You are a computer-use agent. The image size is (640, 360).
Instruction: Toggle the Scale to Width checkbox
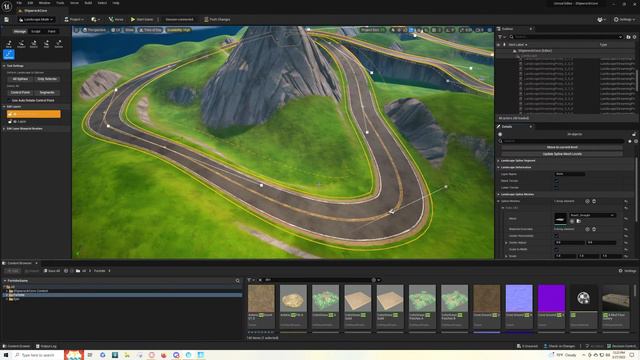click(x=556, y=249)
